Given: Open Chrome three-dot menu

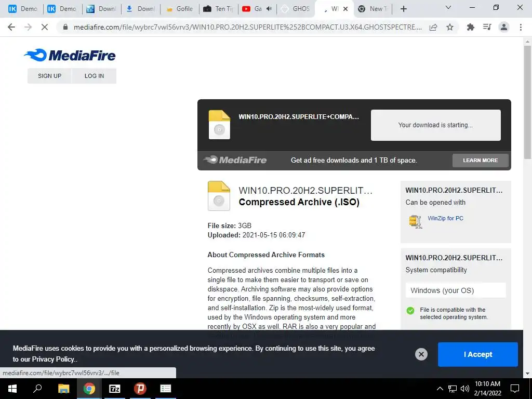Looking at the screenshot, I should tap(521, 27).
